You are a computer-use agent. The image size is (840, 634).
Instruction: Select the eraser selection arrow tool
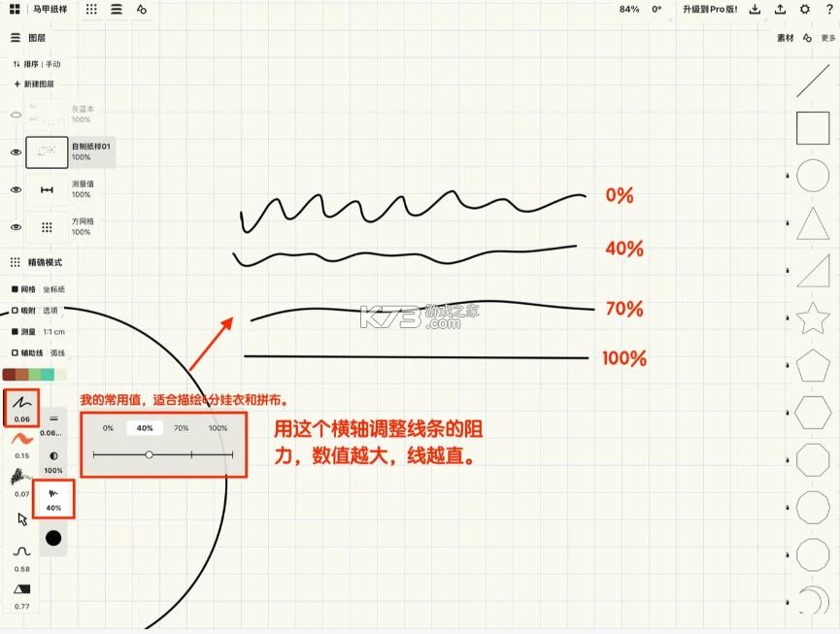tap(21, 519)
